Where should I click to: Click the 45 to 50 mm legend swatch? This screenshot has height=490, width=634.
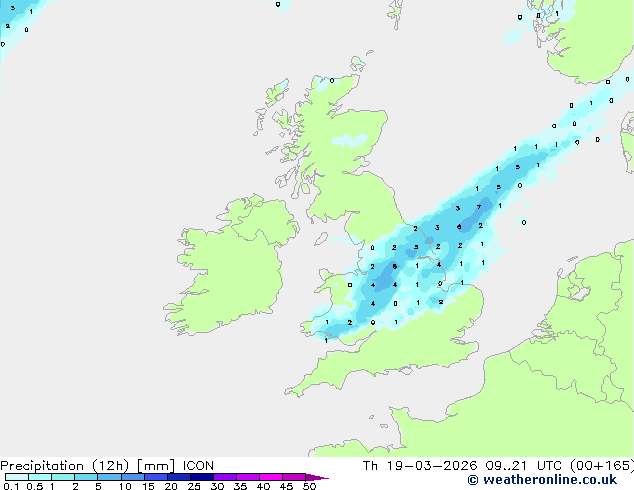[x=294, y=477]
